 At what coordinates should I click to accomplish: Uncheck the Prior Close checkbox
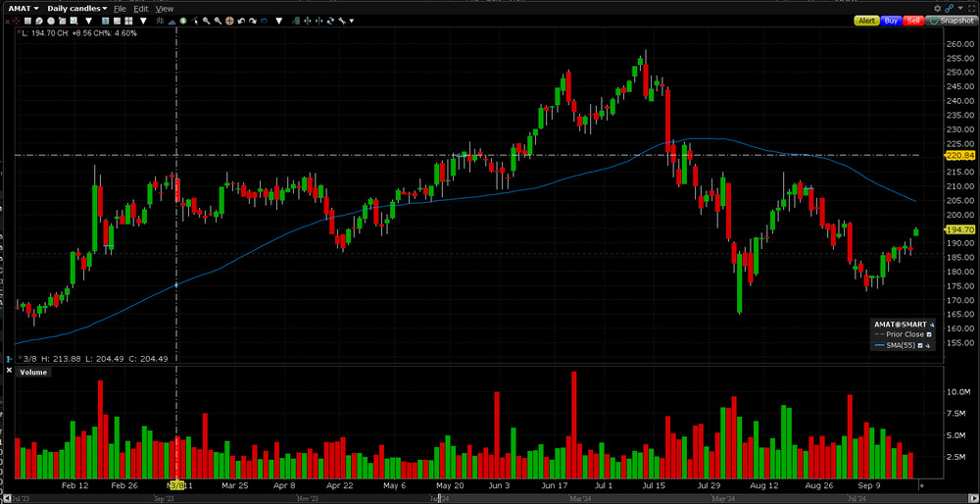(x=929, y=334)
